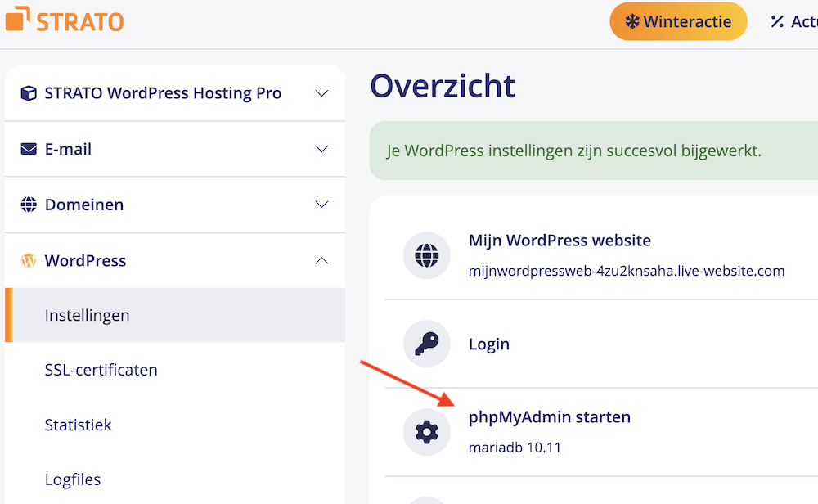
Task: Click the key icon next to Login
Action: click(x=426, y=344)
